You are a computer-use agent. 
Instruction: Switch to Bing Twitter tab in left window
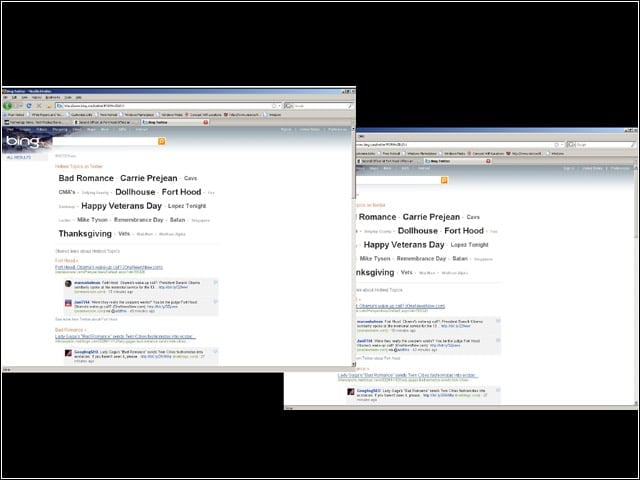click(175, 122)
